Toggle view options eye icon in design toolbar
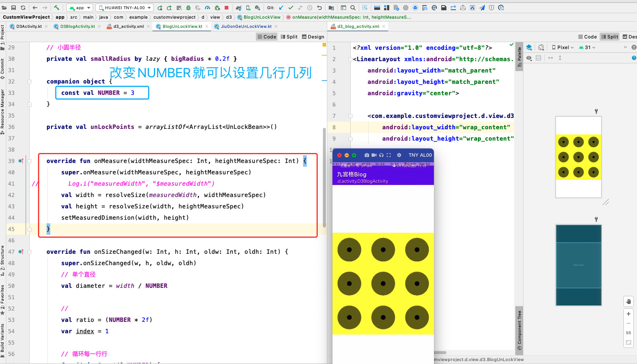Viewport: 637px width, 364px height. tap(529, 58)
